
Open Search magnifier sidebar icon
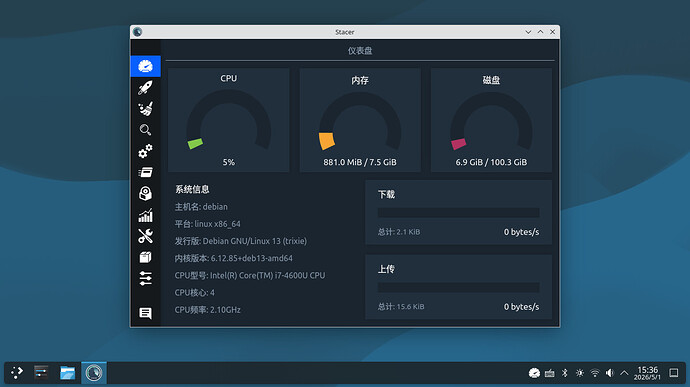pos(145,130)
